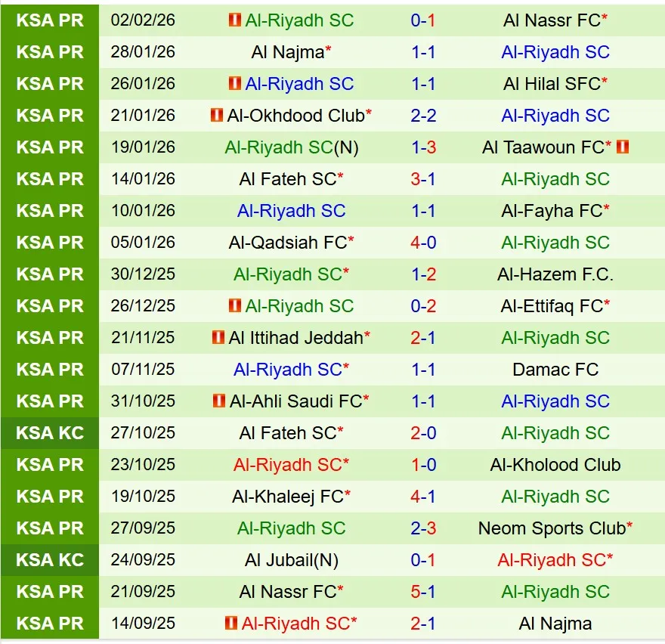Click KSA KC league label on 27/10/25 row
Viewport: 665px width, 644px height.
pos(50,433)
